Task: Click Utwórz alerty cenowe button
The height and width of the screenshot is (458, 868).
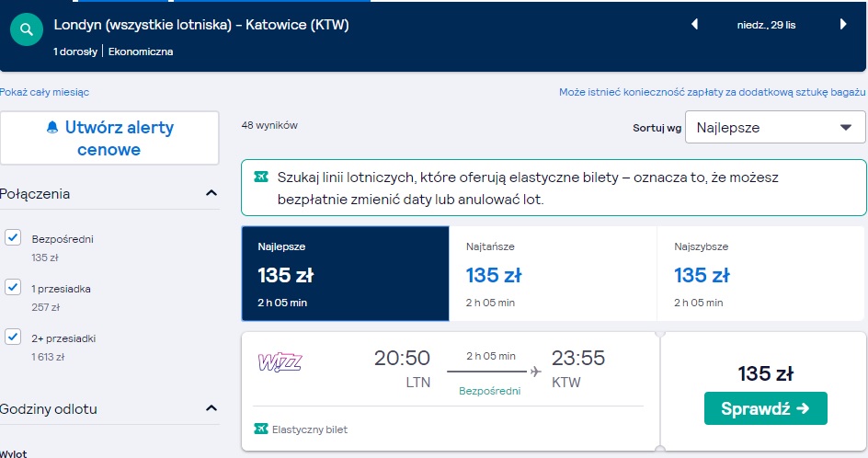Action: click(x=109, y=138)
